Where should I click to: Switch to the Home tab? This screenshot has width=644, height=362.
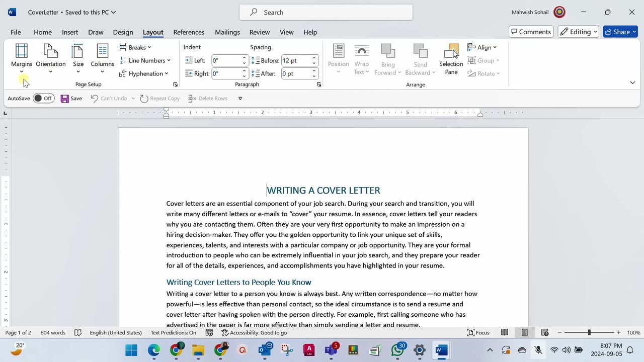[x=43, y=32]
